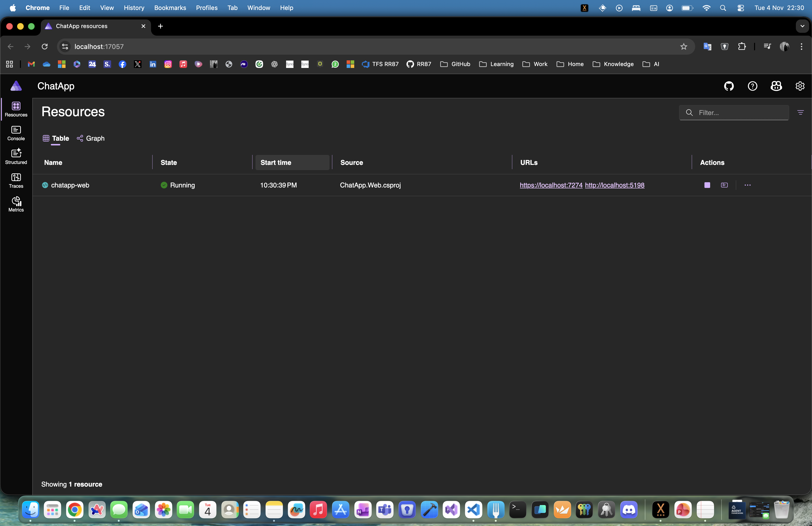Open the Metrics sidebar page
This screenshot has width=812, height=526.
coord(16,204)
